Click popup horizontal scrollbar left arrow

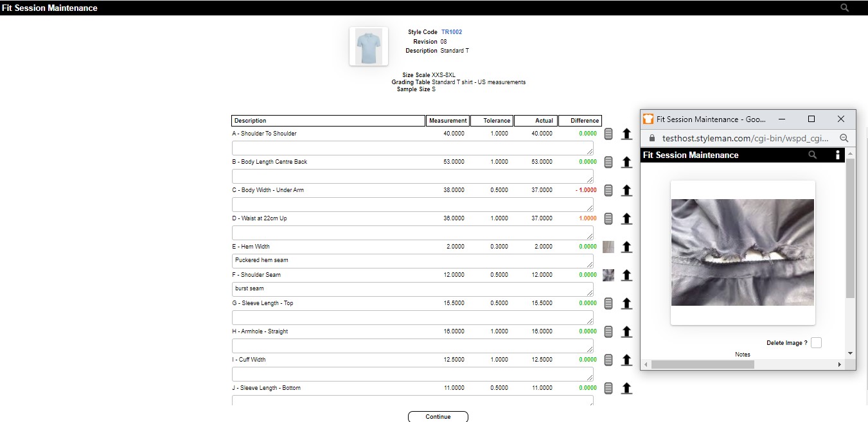point(646,364)
